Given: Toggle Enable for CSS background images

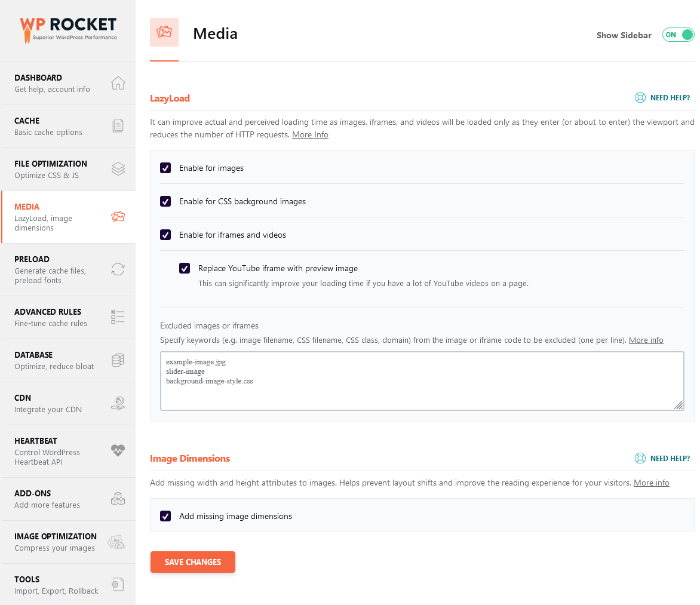Looking at the screenshot, I should pyautogui.click(x=165, y=201).
